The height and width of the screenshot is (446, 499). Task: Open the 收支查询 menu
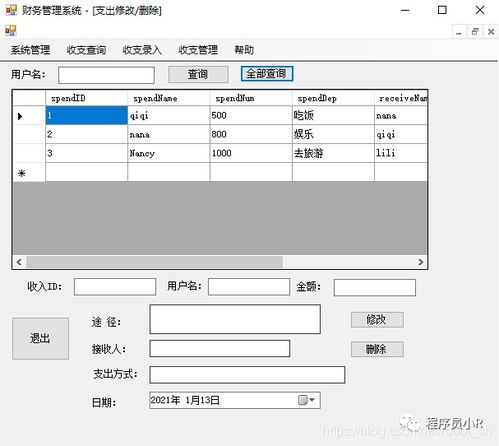(x=86, y=50)
